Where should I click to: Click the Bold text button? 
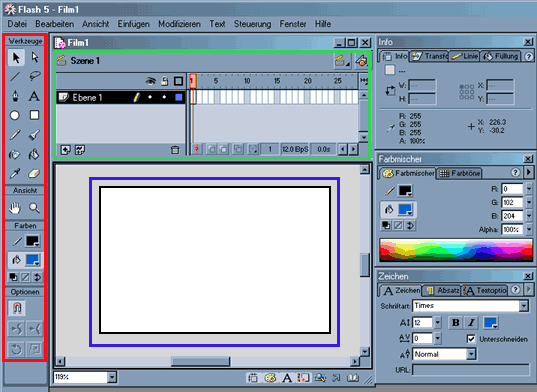pyautogui.click(x=455, y=323)
